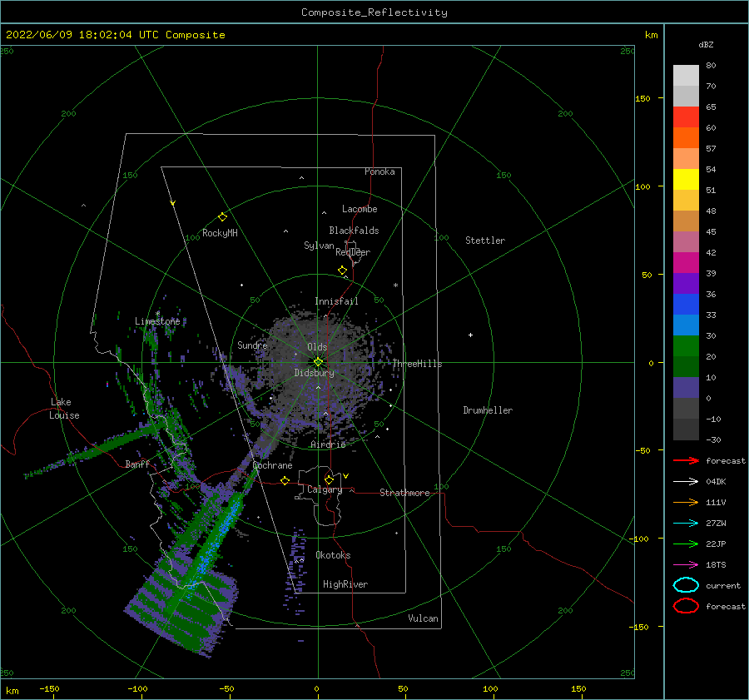Click the Stettler city label
This screenshot has width=749, height=700.
485,241
